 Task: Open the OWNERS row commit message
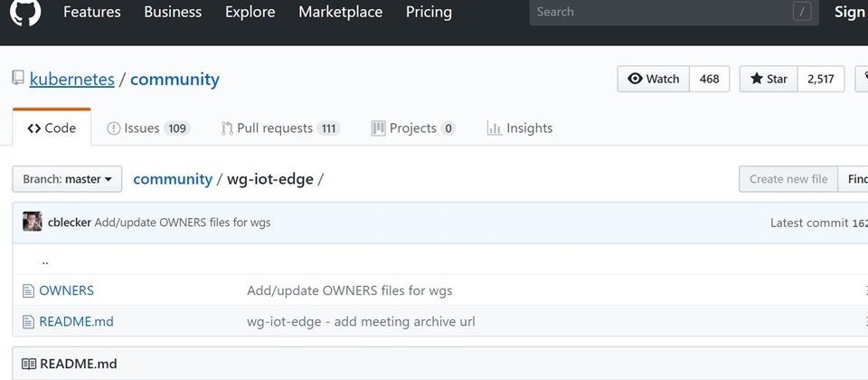tap(349, 290)
